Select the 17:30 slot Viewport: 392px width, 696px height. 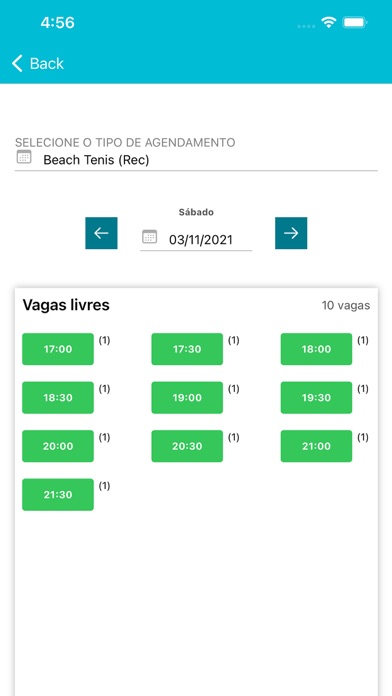pos(187,349)
